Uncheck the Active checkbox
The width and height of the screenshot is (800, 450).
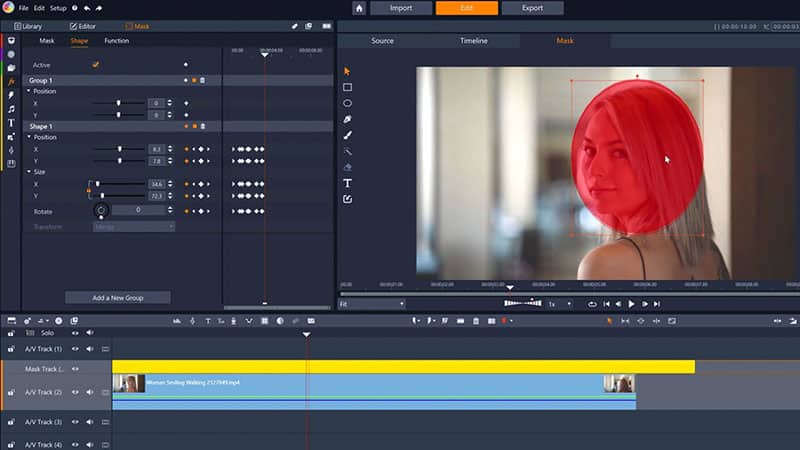[x=95, y=65]
